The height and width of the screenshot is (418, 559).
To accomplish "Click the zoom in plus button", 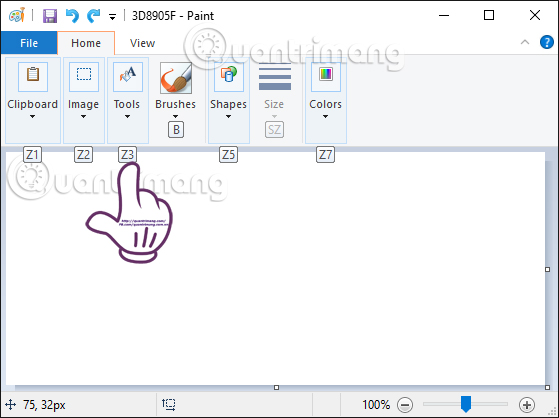I will [527, 405].
